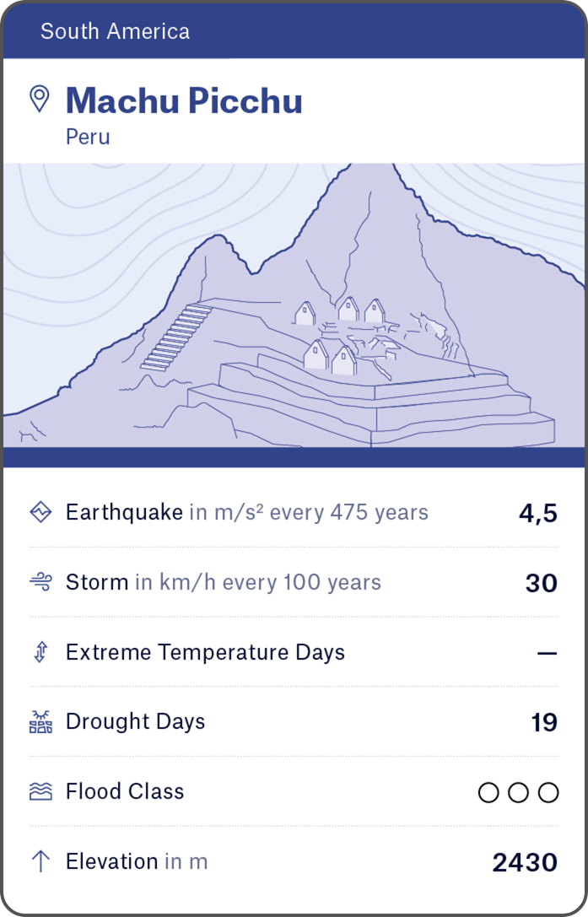The width and height of the screenshot is (588, 917).
Task: Click the extreme temperature arrows icon
Action: pyautogui.click(x=40, y=652)
